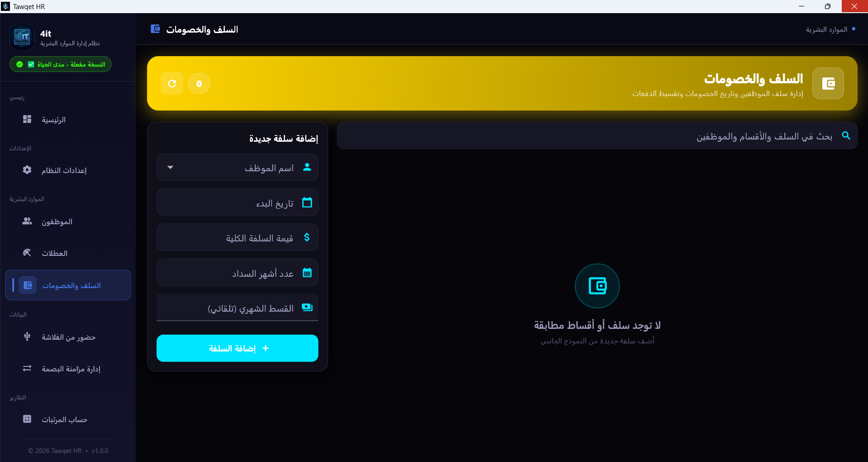Go to العطلات holidays page
The image size is (868, 462).
[68, 253]
